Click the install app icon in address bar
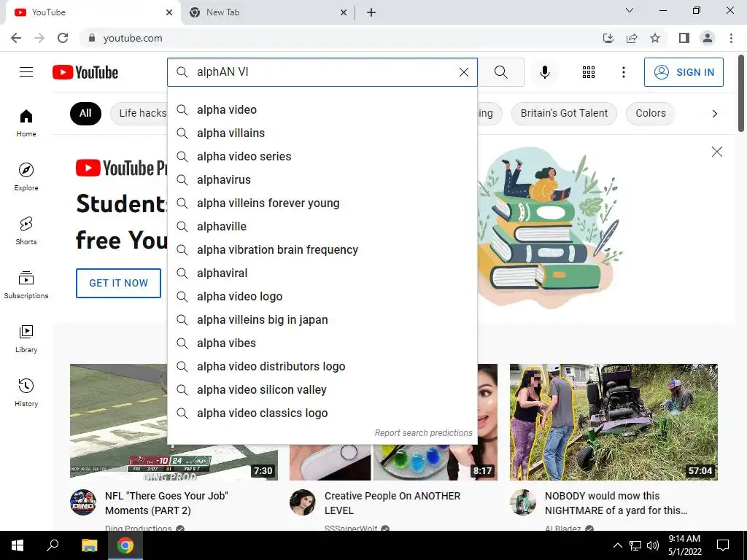The image size is (747, 560). pos(608,38)
